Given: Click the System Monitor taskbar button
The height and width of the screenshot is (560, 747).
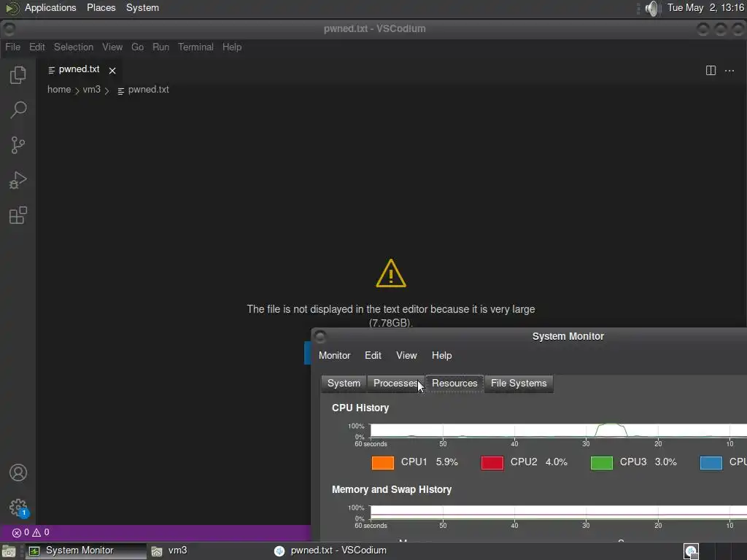Looking at the screenshot, I should [x=85, y=551].
